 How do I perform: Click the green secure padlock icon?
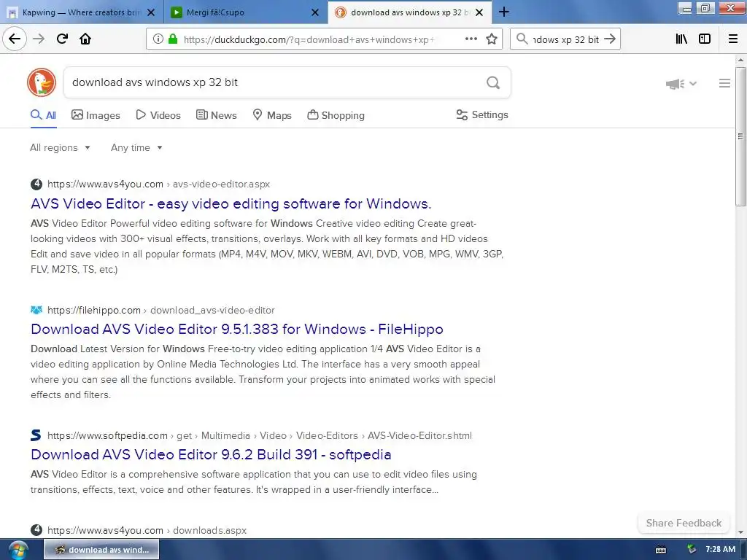coord(173,39)
